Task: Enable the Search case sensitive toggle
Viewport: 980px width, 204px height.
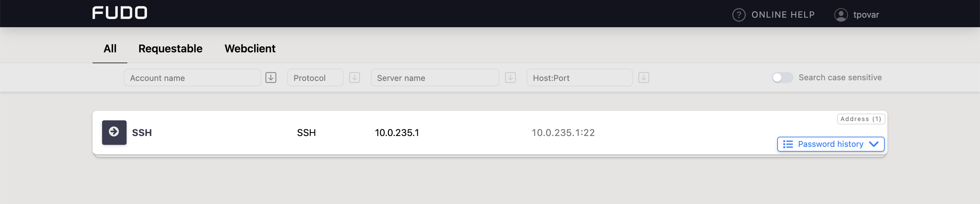Action: pyautogui.click(x=782, y=78)
